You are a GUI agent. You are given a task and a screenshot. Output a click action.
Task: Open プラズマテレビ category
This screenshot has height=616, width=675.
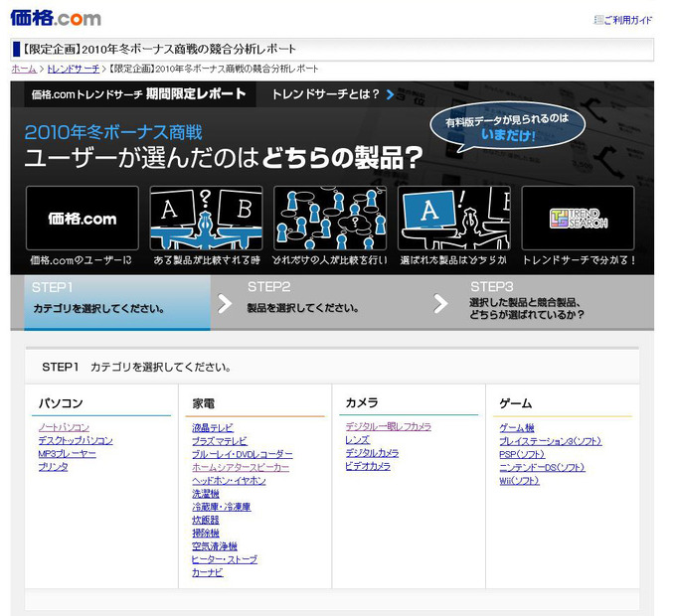point(220,441)
